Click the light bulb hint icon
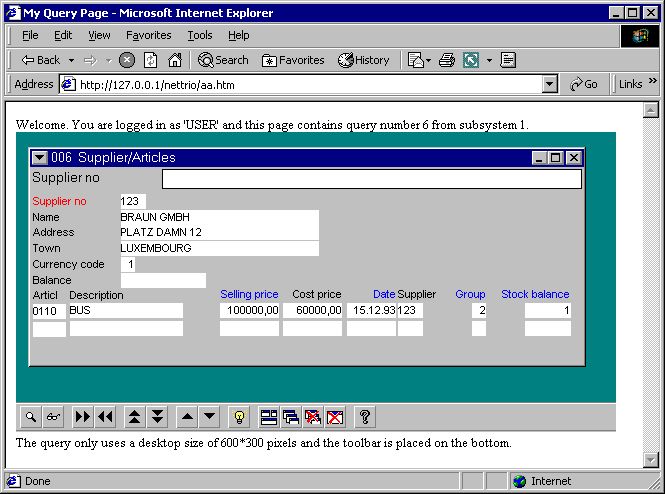Viewport: 665px width, 494px height. (238, 417)
